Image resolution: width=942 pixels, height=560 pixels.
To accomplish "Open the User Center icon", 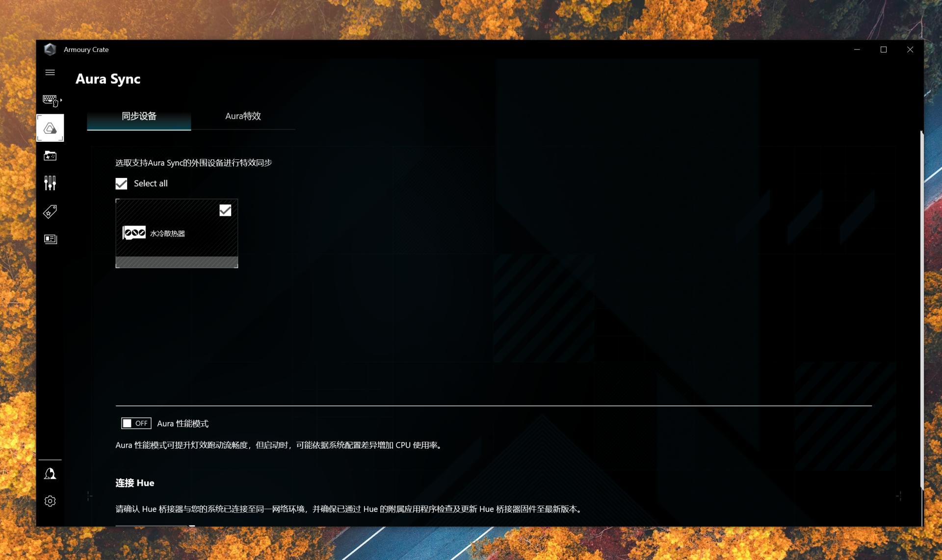I will tap(50, 474).
